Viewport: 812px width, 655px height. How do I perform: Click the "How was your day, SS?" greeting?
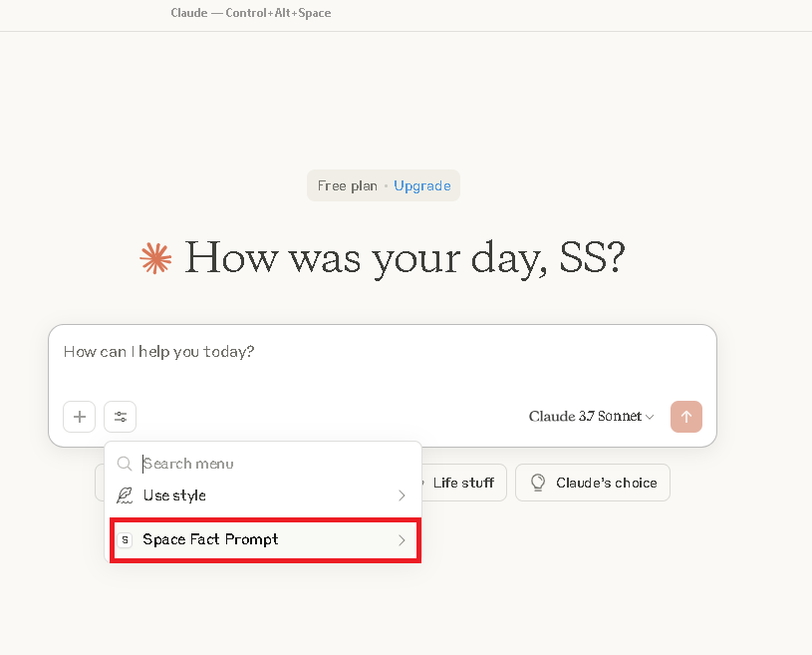(x=405, y=258)
